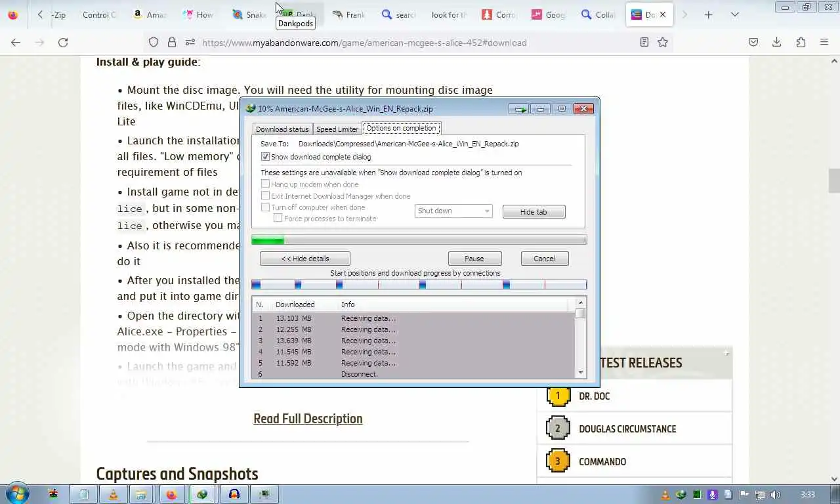Open VLC media player from taskbar

pyautogui.click(x=114, y=494)
